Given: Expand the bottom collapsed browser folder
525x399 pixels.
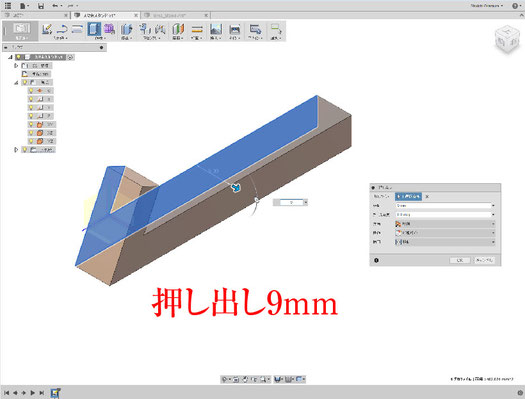Looking at the screenshot, I should (x=16, y=150).
